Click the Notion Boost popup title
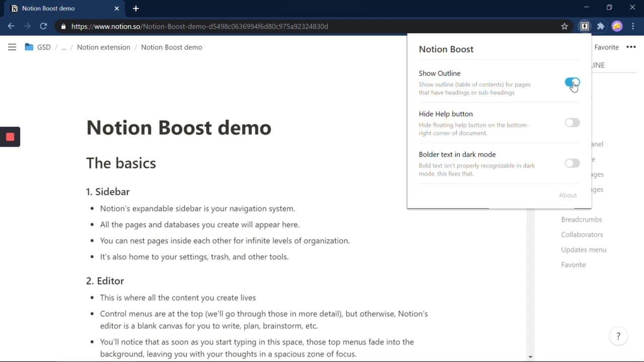644x362 pixels. tap(446, 49)
